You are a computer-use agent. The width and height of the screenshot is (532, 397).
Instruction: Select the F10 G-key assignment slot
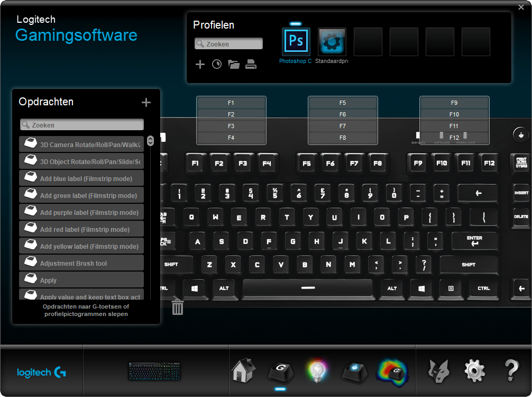coord(454,114)
